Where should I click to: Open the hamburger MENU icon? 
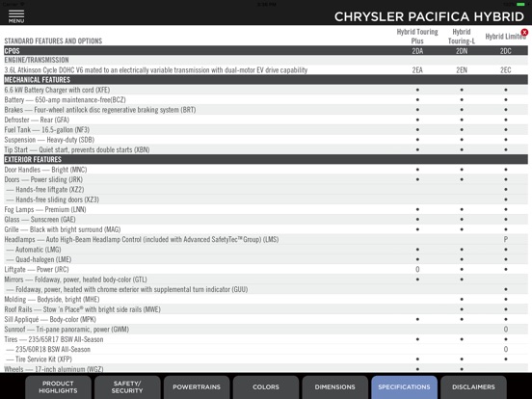16,16
